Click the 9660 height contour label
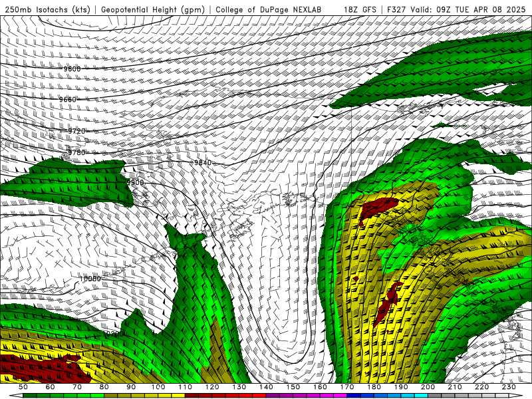This screenshot has width=532, height=399. pos(68,99)
